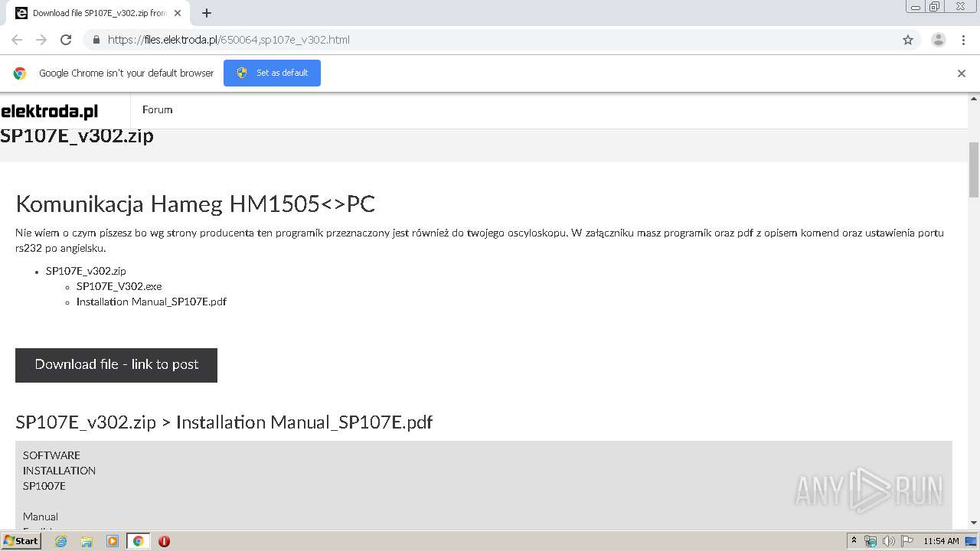Reload the current page
Viewport: 980px width, 551px height.
pyautogui.click(x=66, y=40)
